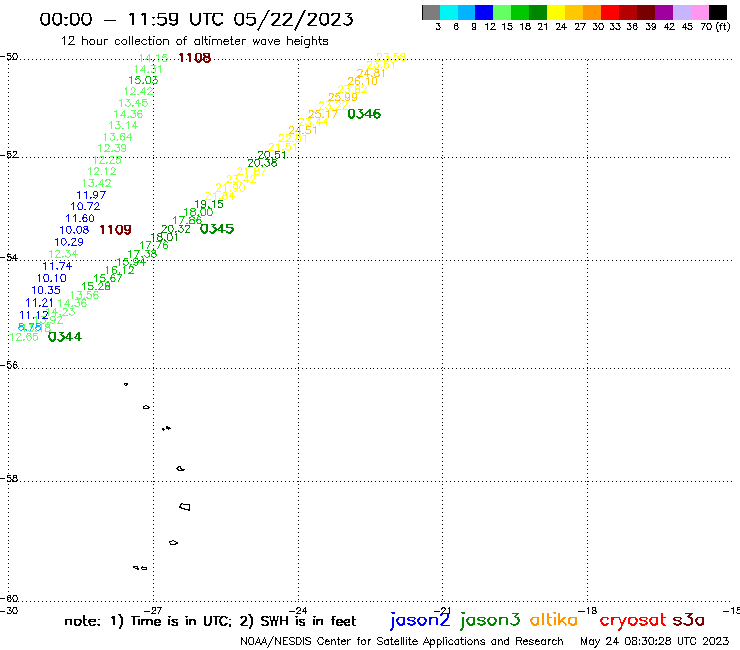Screen dimensions: 740x650
Task: Click the wave height value '13.56'
Action: pyautogui.click(x=84, y=295)
